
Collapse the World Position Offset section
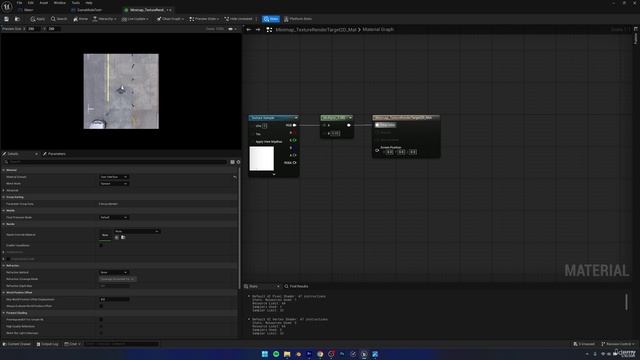pyautogui.click(x=4, y=293)
